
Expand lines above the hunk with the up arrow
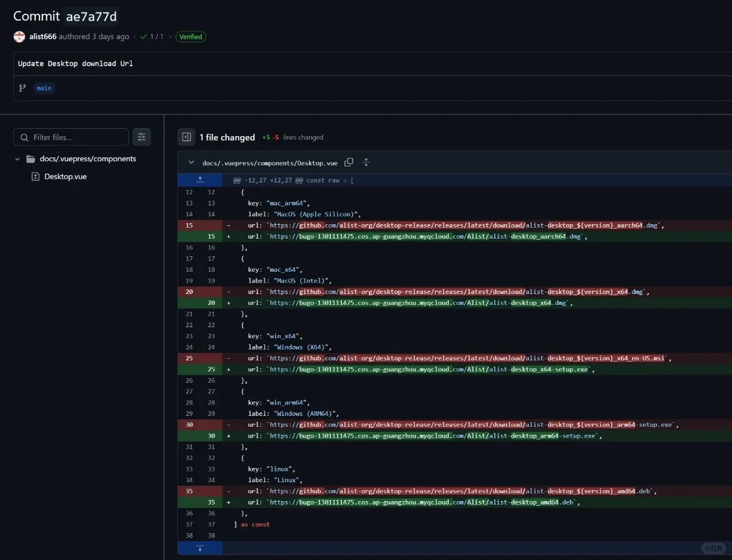200,180
